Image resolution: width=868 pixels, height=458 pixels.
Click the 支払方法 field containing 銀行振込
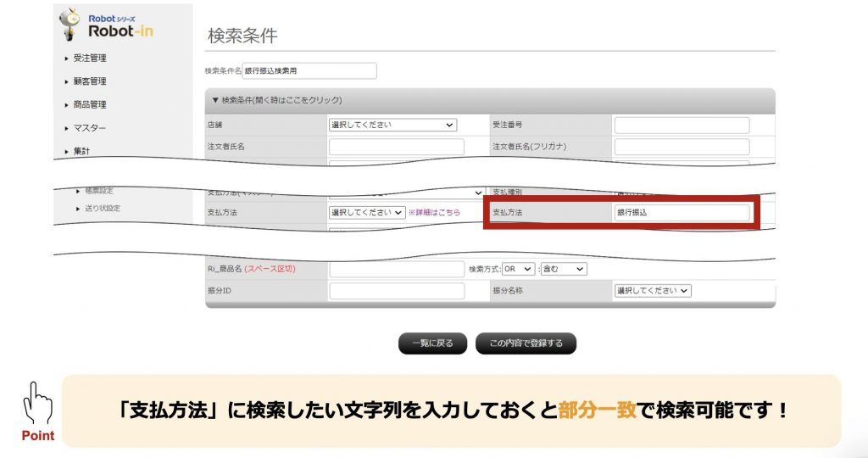point(682,213)
